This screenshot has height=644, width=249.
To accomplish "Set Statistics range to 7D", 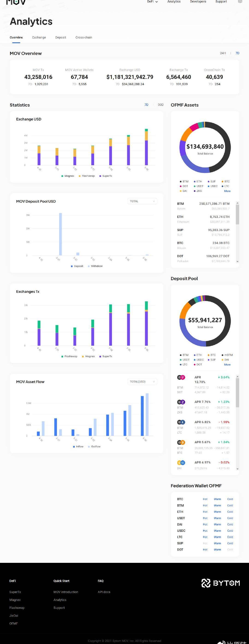I will pos(146,105).
